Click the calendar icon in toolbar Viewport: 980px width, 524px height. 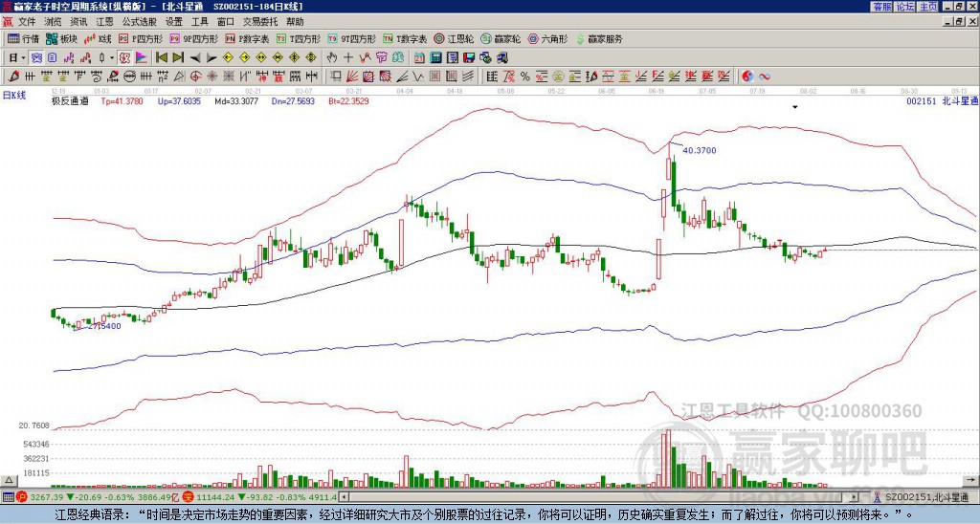419,58
